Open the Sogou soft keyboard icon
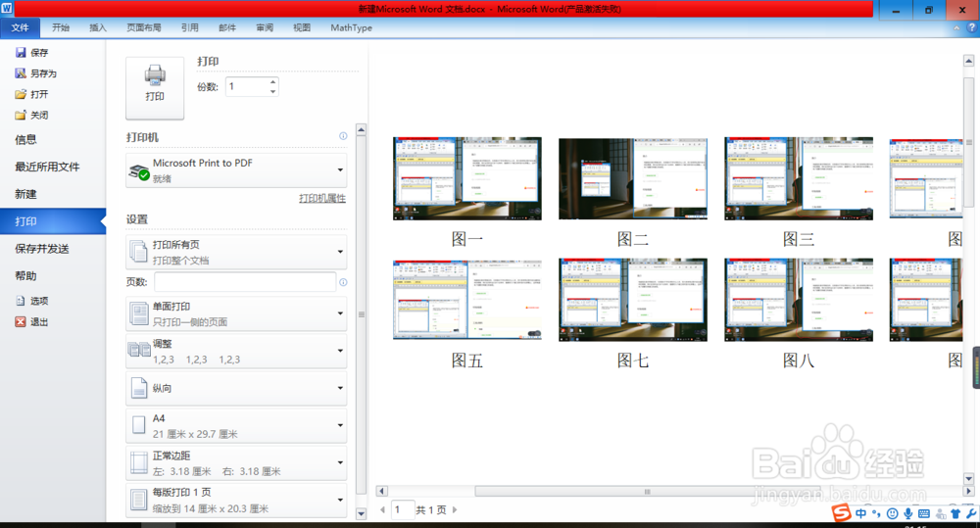 pyautogui.click(x=924, y=513)
